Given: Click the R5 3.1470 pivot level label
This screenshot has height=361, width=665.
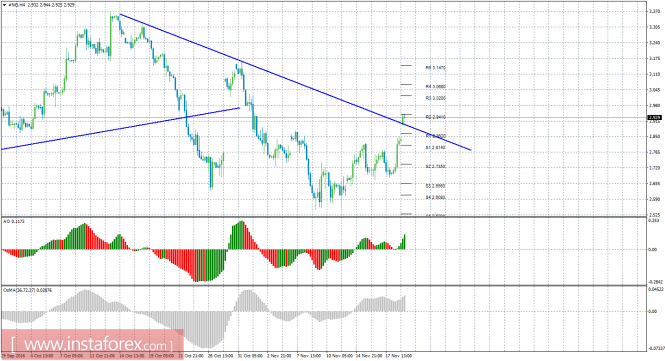Looking at the screenshot, I should [x=436, y=67].
